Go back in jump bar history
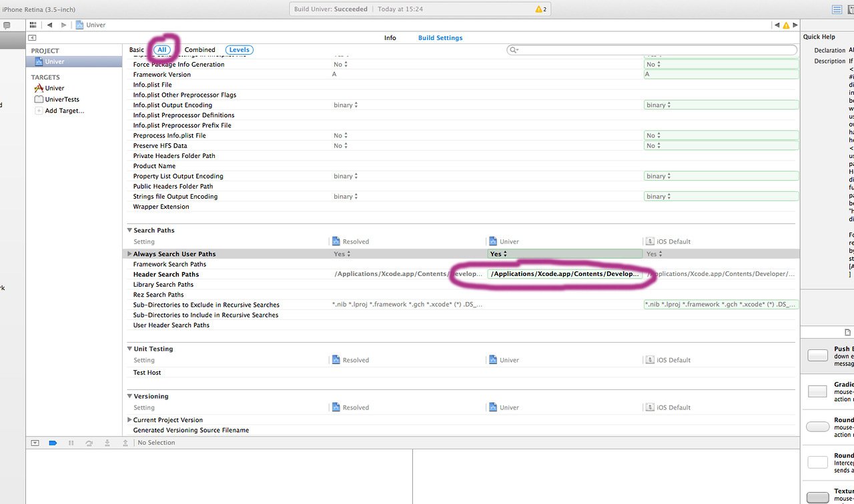 coord(50,25)
